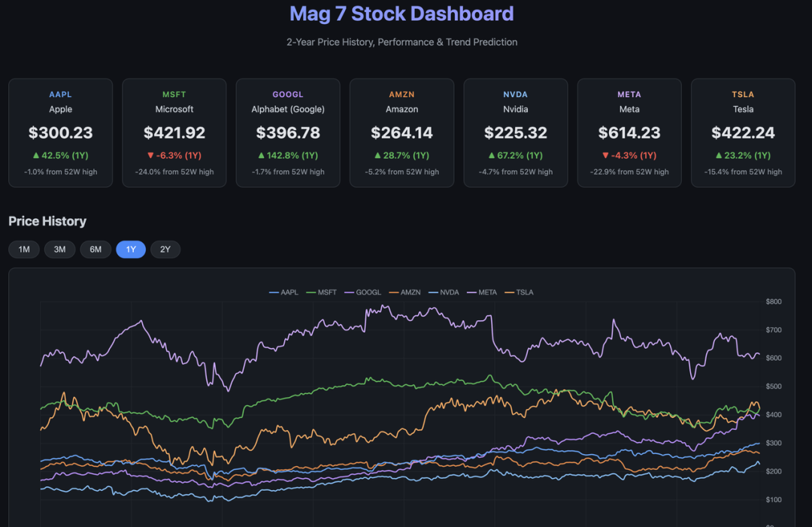Click Tesla's price $422.24
812x527 pixels.
click(743, 133)
